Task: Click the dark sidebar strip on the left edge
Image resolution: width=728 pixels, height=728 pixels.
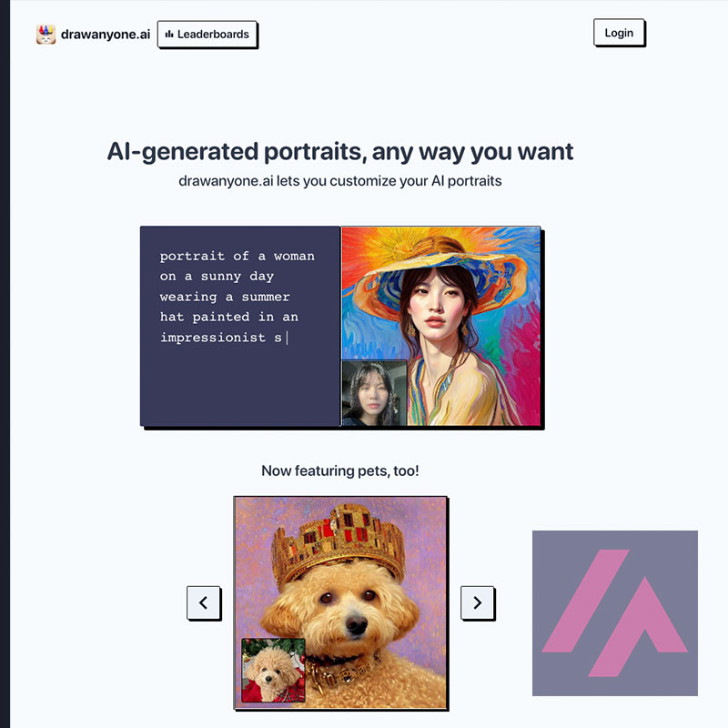Action: point(5,364)
